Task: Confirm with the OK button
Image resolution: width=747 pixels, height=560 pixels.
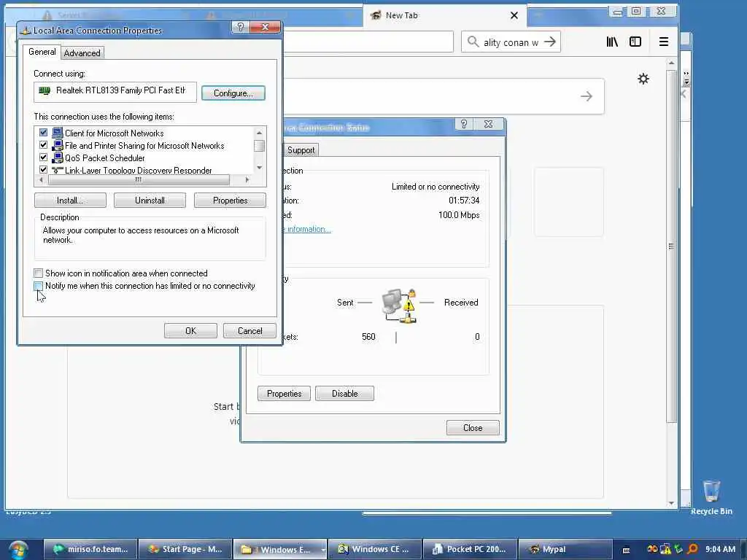Action: tap(190, 331)
